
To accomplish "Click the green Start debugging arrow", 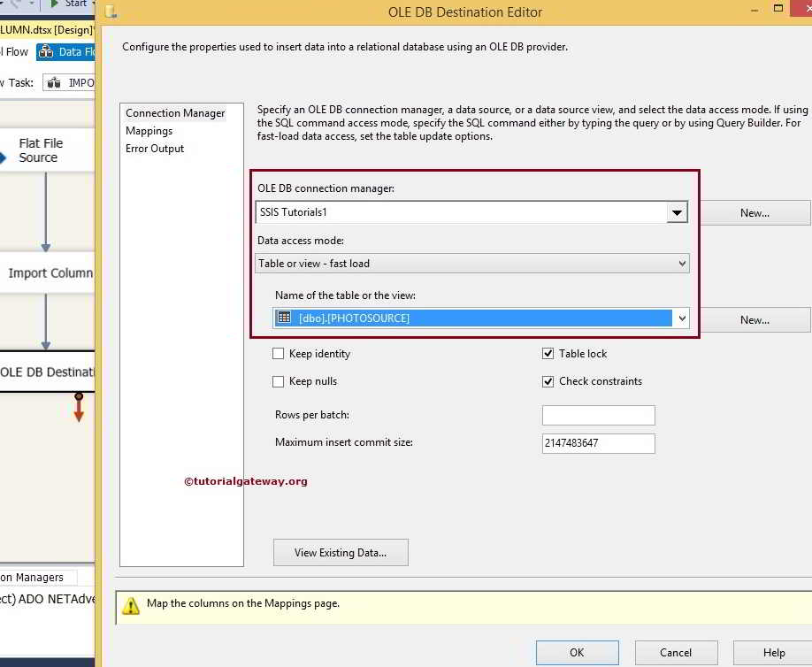I will click(x=54, y=4).
